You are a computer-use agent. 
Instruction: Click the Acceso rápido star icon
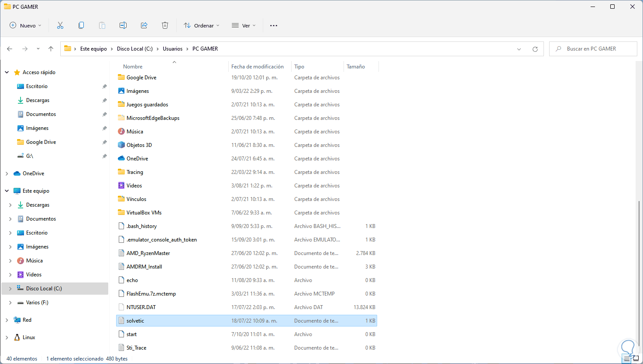point(17,72)
